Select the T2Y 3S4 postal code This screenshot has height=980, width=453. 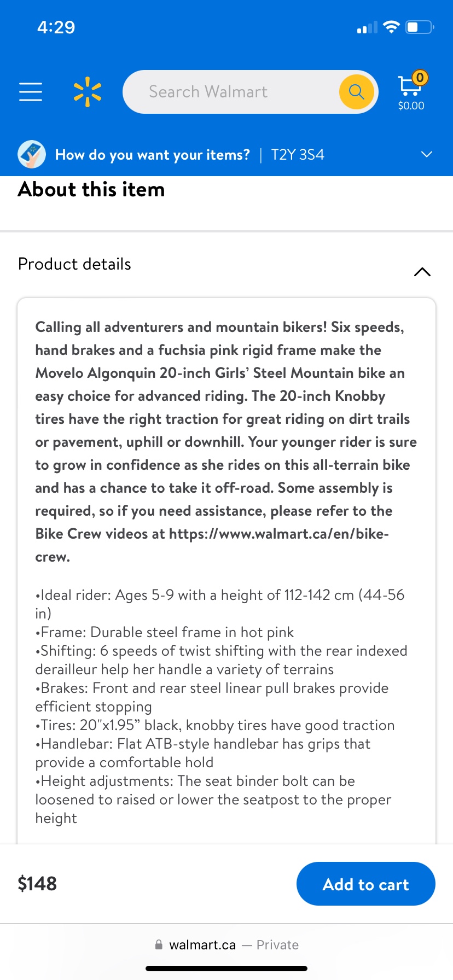pyautogui.click(x=298, y=155)
